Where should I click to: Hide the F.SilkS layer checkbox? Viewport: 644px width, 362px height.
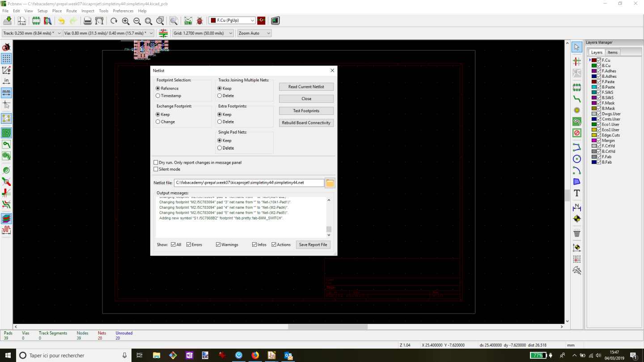(x=599, y=93)
